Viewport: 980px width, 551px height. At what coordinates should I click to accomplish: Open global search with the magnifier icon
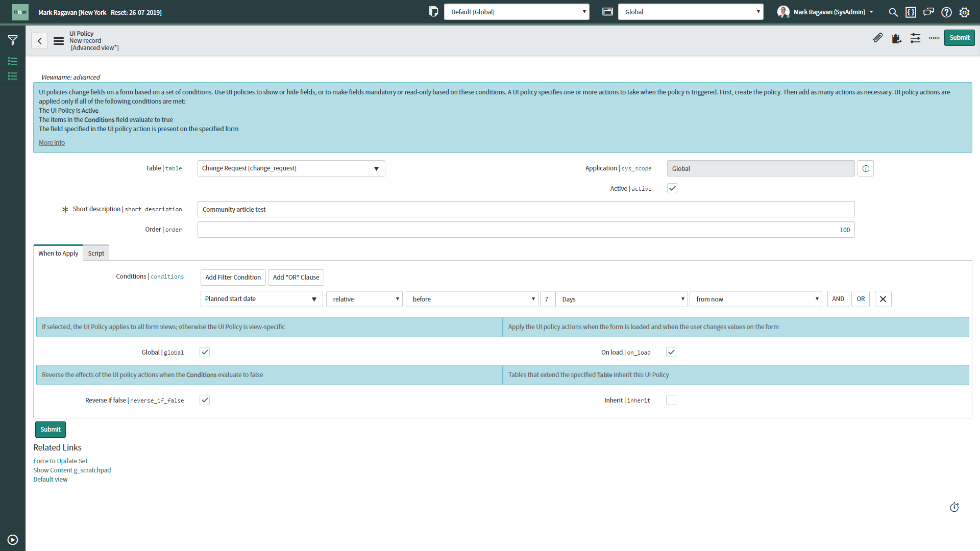[x=893, y=12]
